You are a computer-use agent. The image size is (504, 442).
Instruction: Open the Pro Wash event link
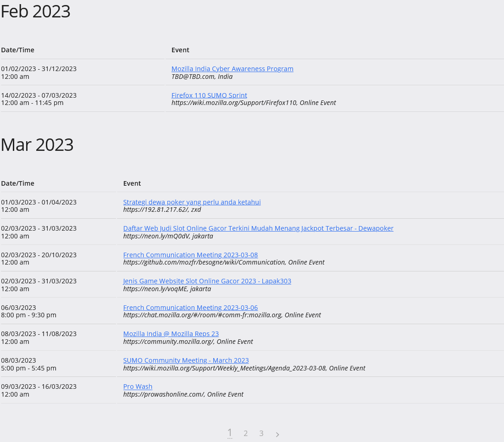(138, 387)
